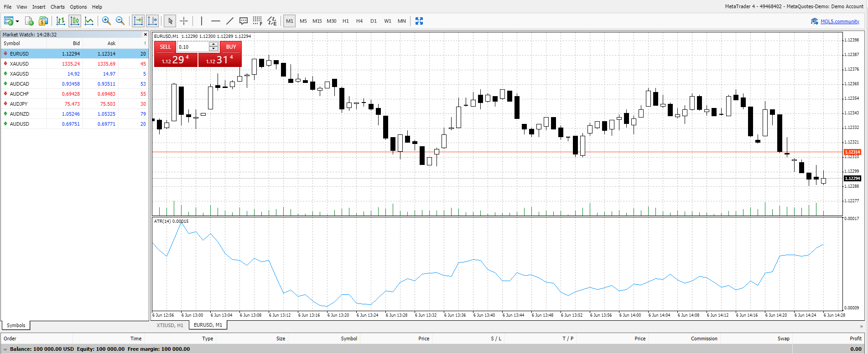Select AUDCHF row in Market Watch
This screenshot has height=354, width=868.
click(75, 94)
